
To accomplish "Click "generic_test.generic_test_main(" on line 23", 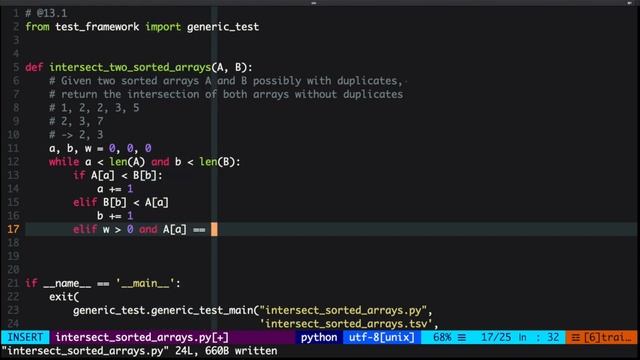I will point(166,310).
